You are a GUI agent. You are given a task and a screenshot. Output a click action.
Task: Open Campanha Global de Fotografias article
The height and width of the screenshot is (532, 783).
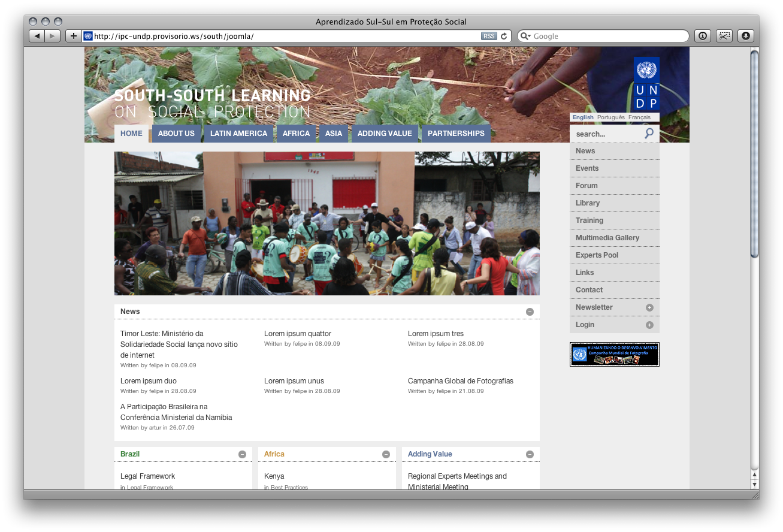(461, 381)
